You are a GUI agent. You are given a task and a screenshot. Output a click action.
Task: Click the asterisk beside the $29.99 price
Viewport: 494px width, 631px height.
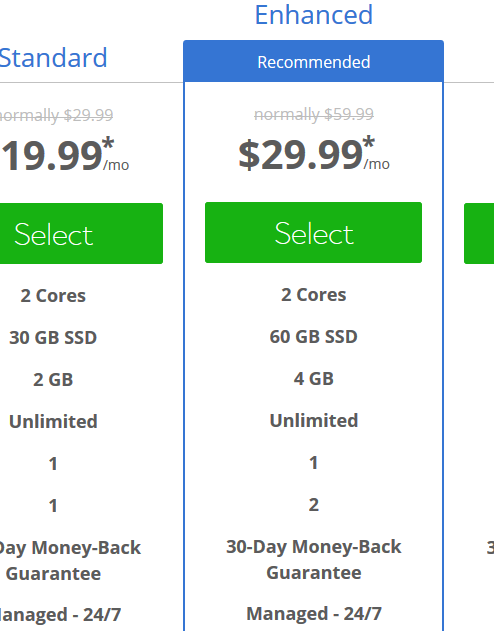pos(368,143)
